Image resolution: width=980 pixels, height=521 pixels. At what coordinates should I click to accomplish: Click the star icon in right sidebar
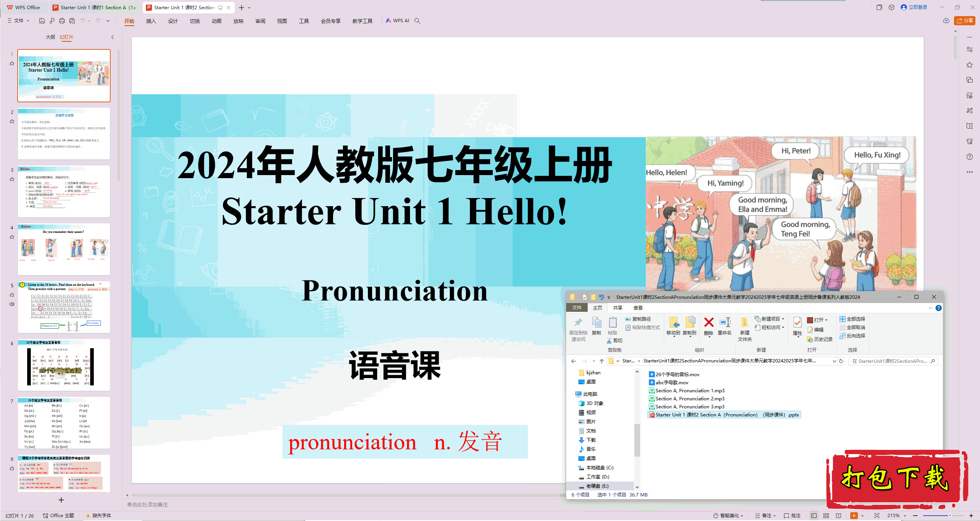[x=970, y=65]
